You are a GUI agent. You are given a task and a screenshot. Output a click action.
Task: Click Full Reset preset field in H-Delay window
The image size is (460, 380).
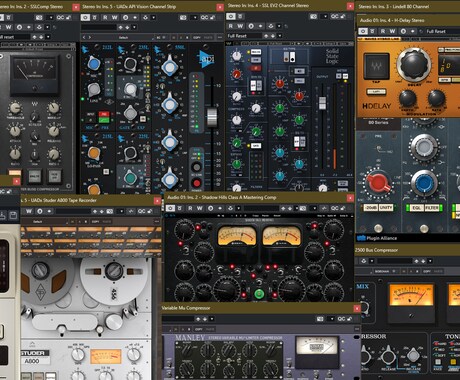[443, 31]
